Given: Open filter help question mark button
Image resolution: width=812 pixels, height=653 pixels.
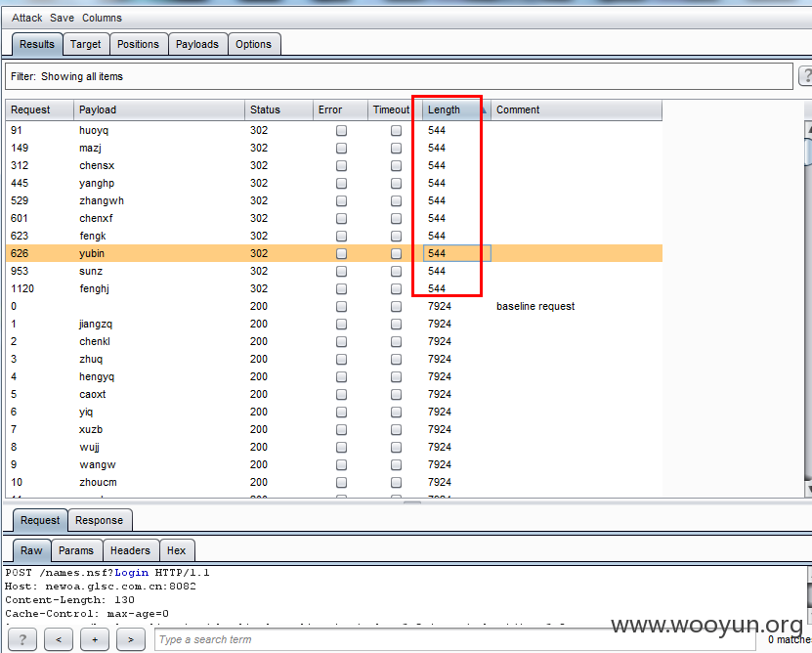Looking at the screenshot, I should [x=806, y=76].
